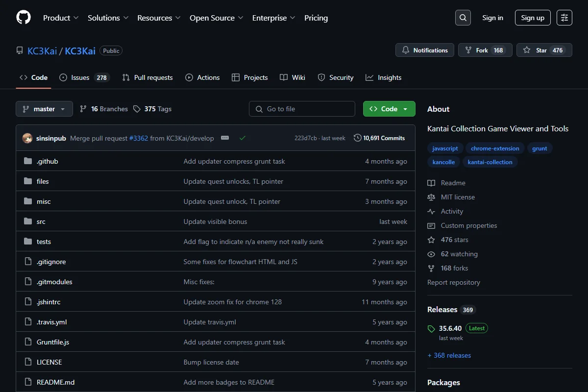Click the Sign up button
The width and height of the screenshot is (588, 392).
point(533,18)
